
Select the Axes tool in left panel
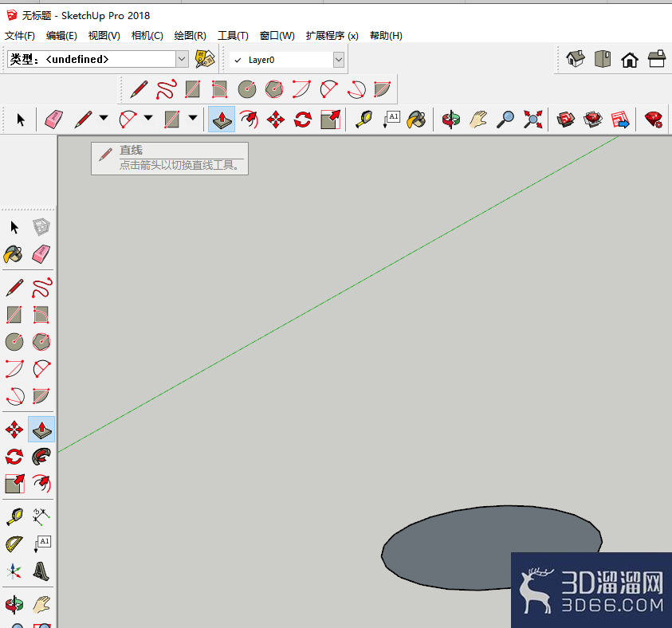tap(14, 571)
